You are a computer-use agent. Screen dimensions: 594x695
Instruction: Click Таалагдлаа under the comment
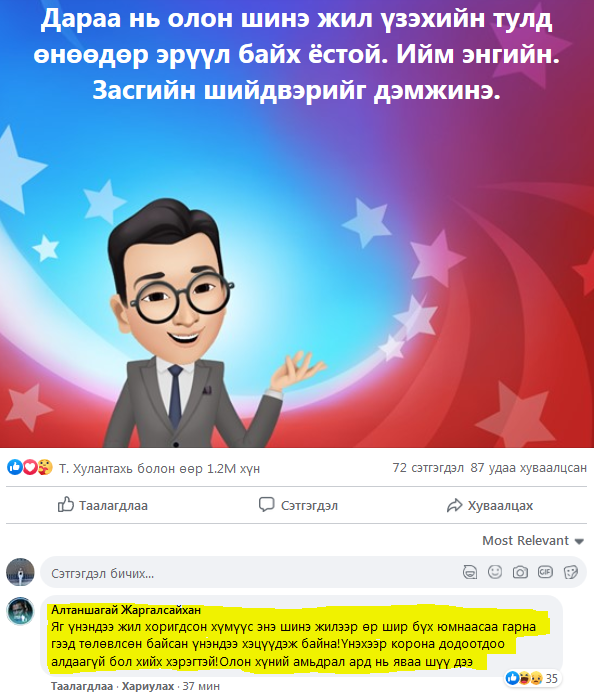[x=82, y=686]
